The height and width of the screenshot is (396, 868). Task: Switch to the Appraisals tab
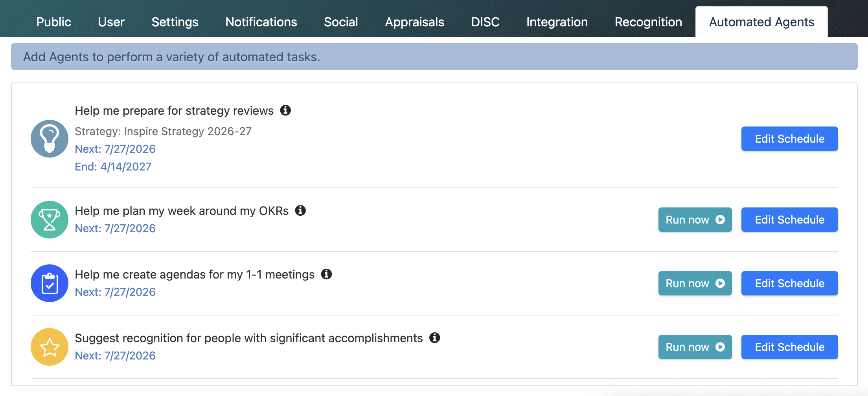(x=415, y=22)
